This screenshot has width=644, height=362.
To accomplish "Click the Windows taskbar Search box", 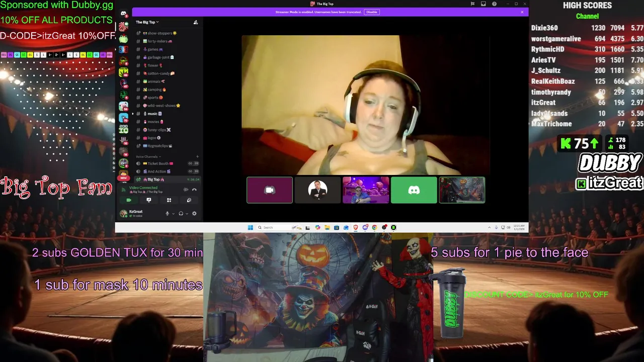I will [x=279, y=227].
